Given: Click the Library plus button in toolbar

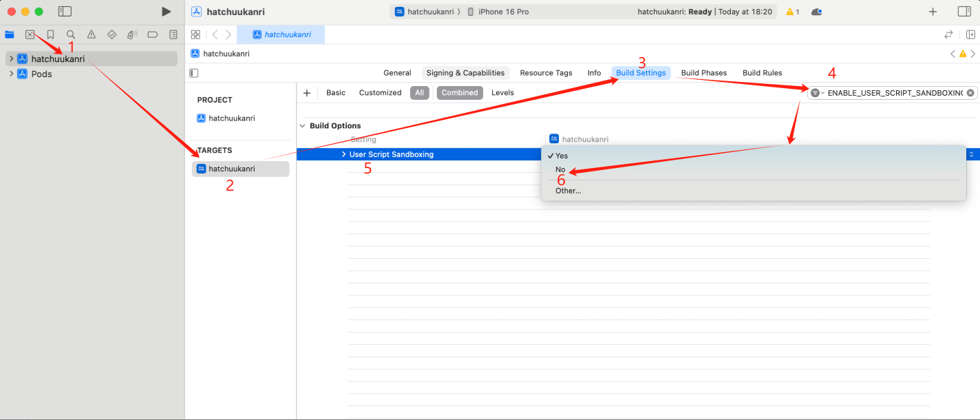Looking at the screenshot, I should (933, 12).
